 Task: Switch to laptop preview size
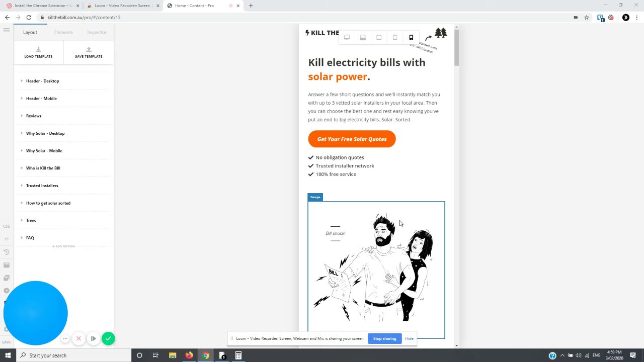(363, 37)
